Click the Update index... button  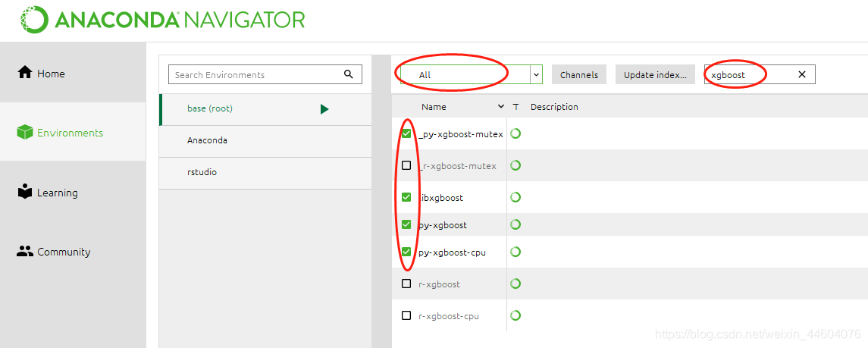click(655, 75)
